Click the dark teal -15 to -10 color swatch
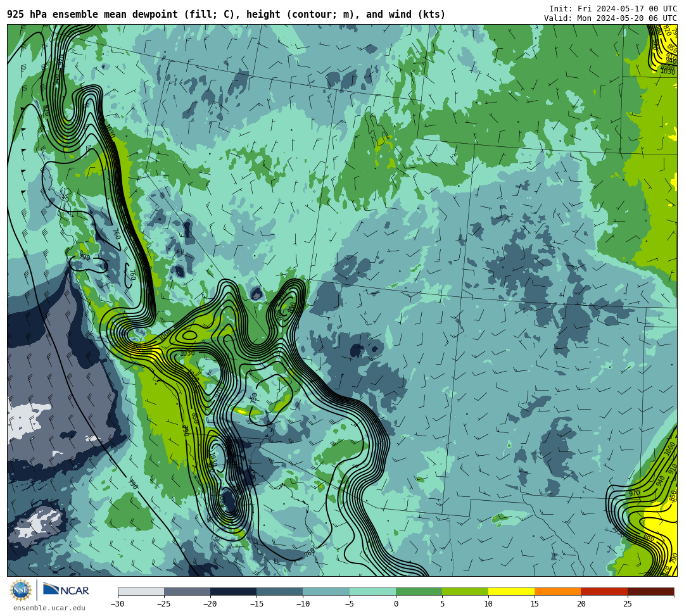Viewport: 684px width, 616px height. click(x=280, y=591)
